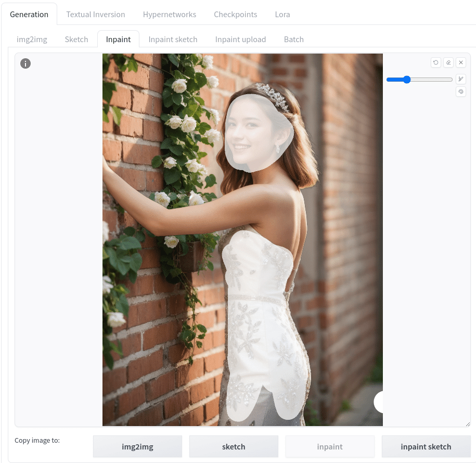The image size is (476, 463).
Task: Open the Textual Inversion tab
Action: point(96,14)
